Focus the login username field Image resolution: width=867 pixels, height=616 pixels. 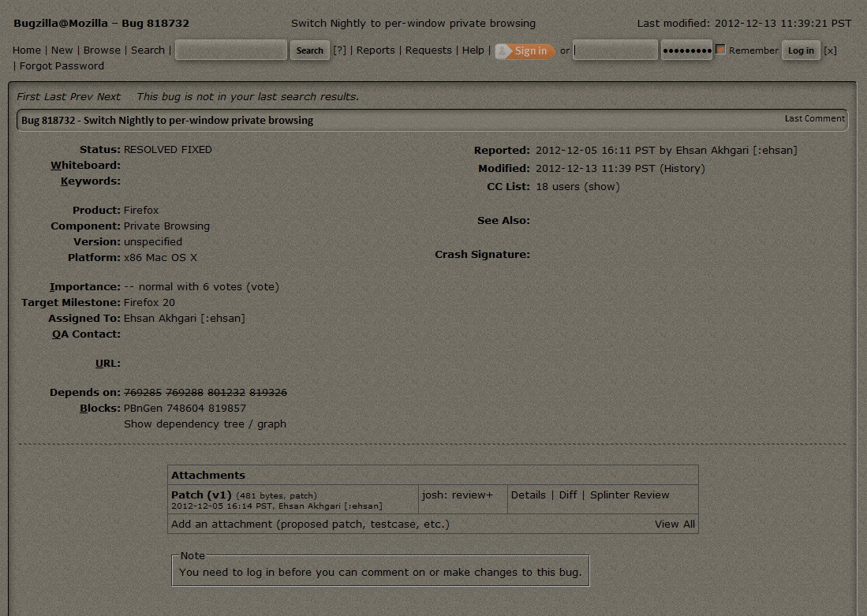tap(615, 50)
